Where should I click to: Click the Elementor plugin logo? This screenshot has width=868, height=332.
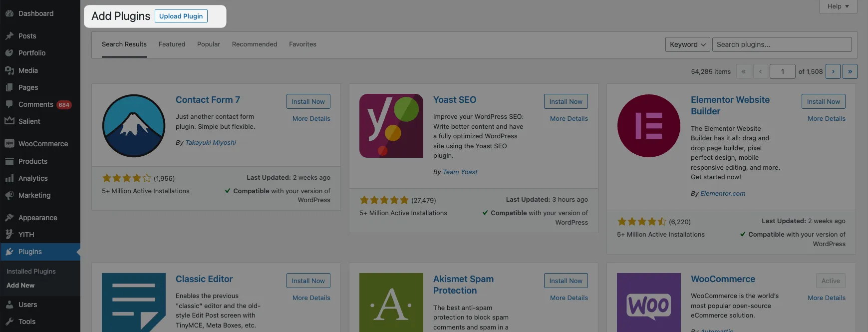(649, 126)
